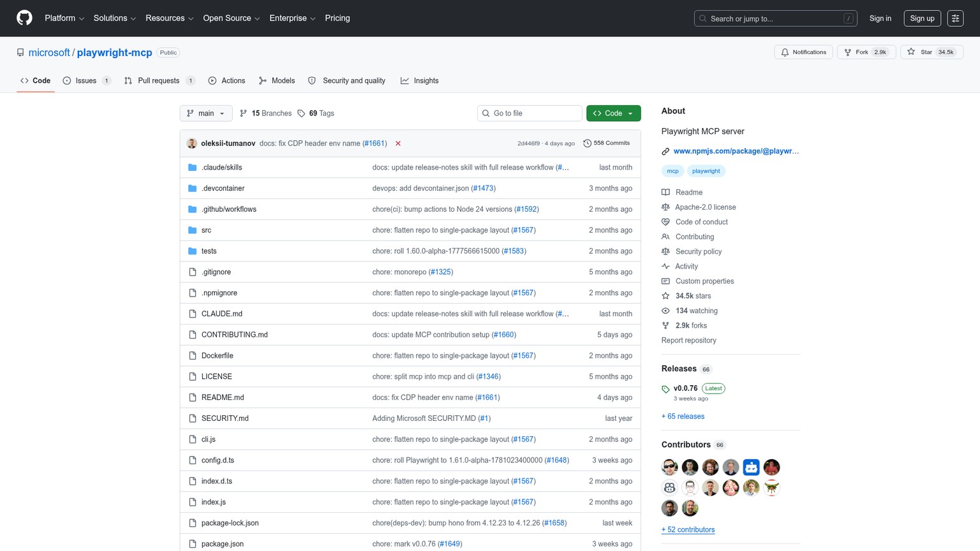Click the GitHub logo in the header
Screen dimensions: 980x551
pyautogui.click(x=24, y=18)
